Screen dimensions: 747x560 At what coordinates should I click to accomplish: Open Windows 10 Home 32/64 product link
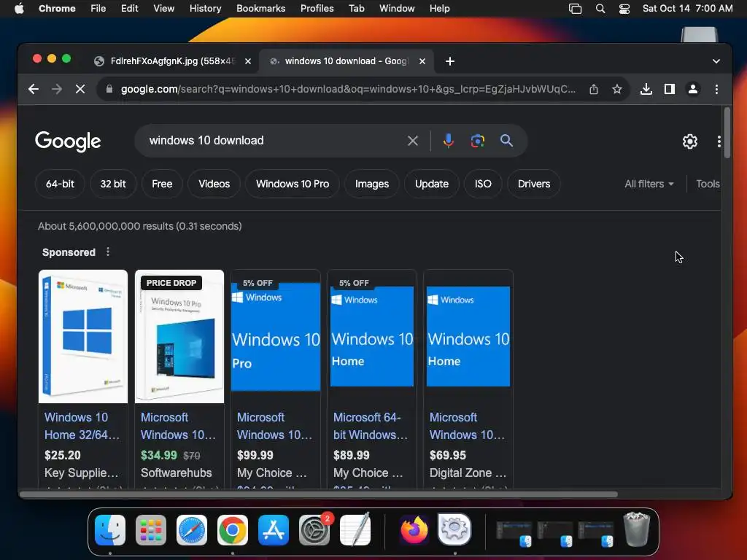82,426
